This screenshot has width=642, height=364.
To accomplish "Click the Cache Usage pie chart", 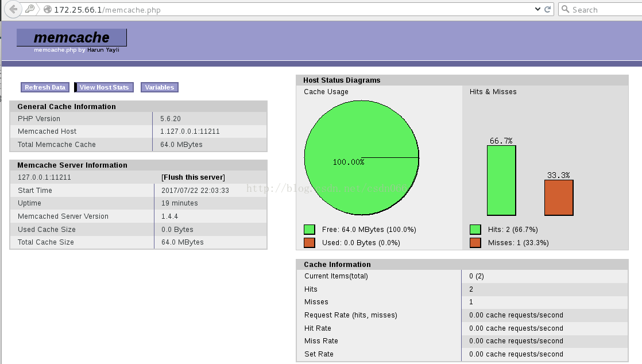I will (362, 158).
